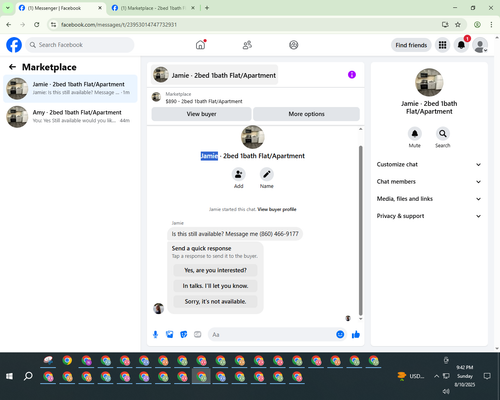Image resolution: width=500 pixels, height=400 pixels.
Task: Switch to the Marketplace - 2bed 1bath tab
Action: (154, 8)
